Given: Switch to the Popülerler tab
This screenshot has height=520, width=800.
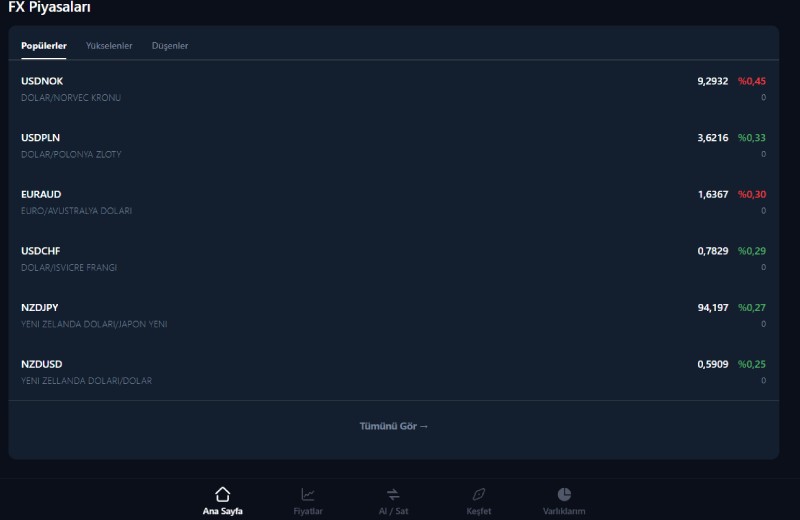Looking at the screenshot, I should pyautogui.click(x=44, y=46).
